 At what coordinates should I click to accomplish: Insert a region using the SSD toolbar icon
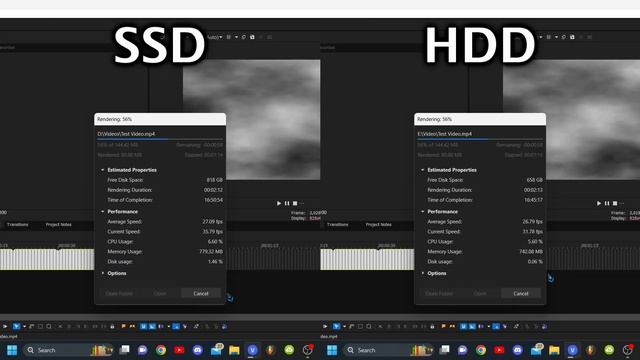click(x=132, y=326)
